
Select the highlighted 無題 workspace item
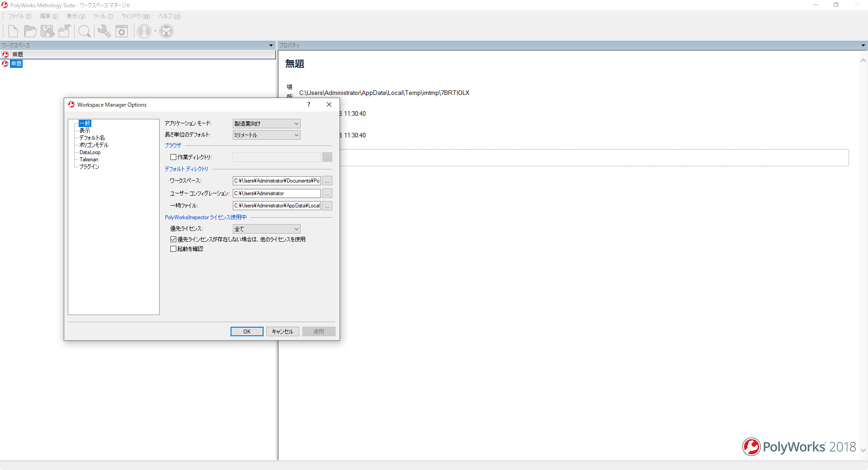click(x=16, y=64)
